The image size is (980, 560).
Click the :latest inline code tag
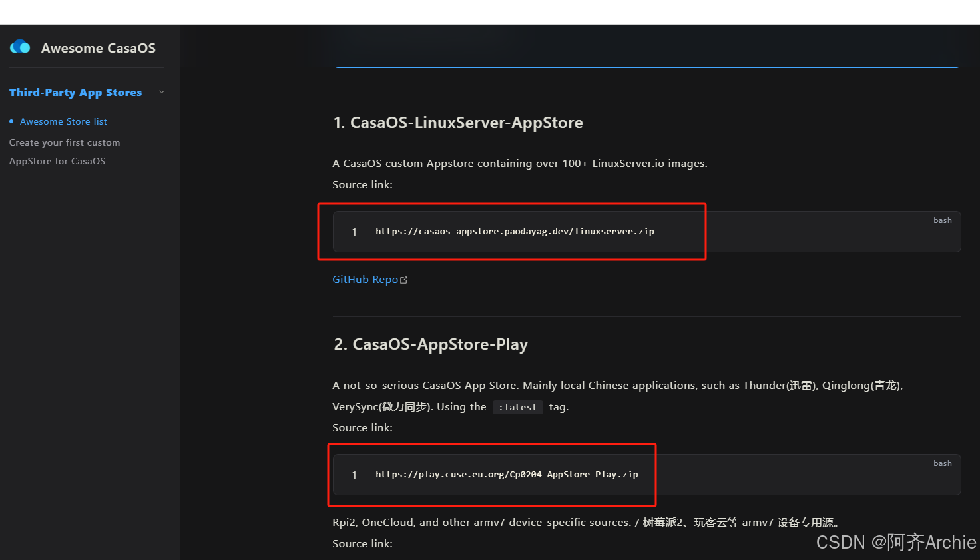pos(518,407)
